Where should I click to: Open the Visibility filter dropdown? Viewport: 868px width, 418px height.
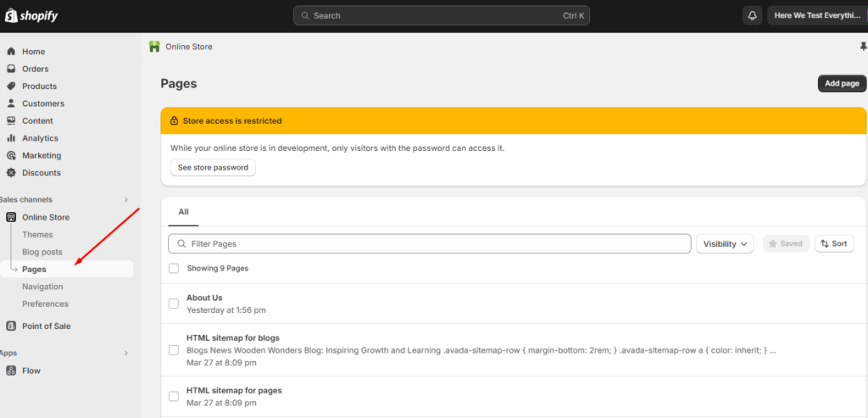(x=725, y=243)
